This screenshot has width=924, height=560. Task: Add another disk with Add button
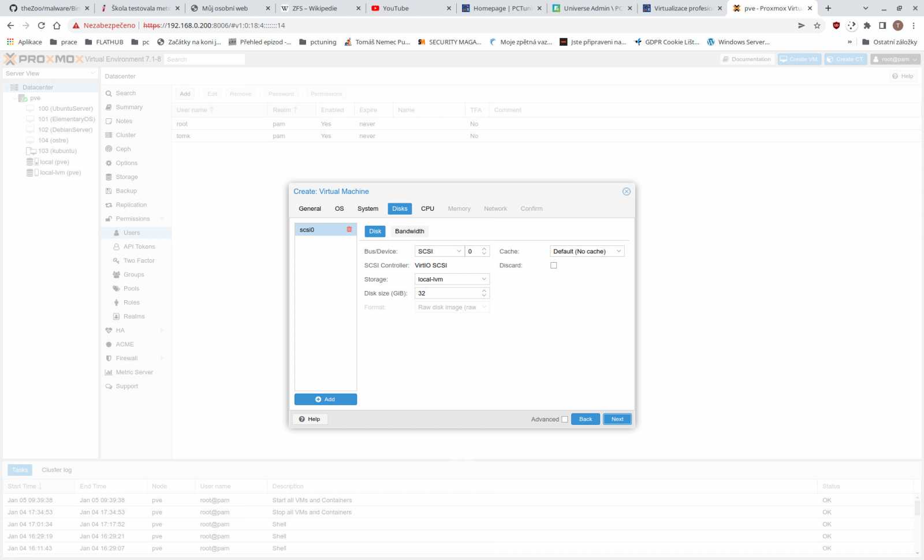click(x=326, y=400)
